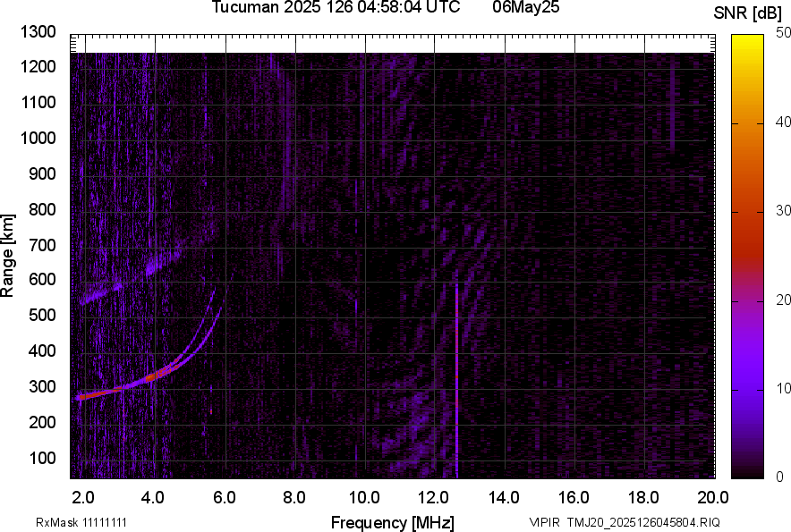Image resolution: width=791 pixels, height=532 pixels.
Task: Click the 'SNR [dB]' colorbar title
Action: (747, 13)
